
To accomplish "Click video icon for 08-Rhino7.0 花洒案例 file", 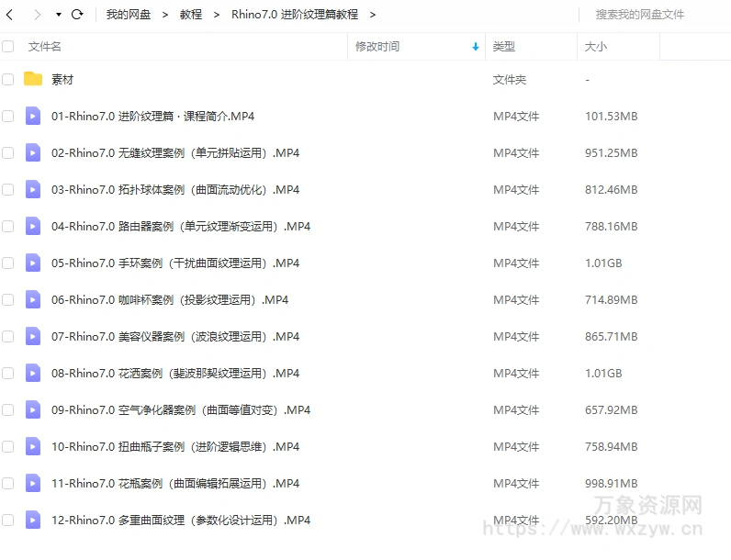I will coord(33,373).
